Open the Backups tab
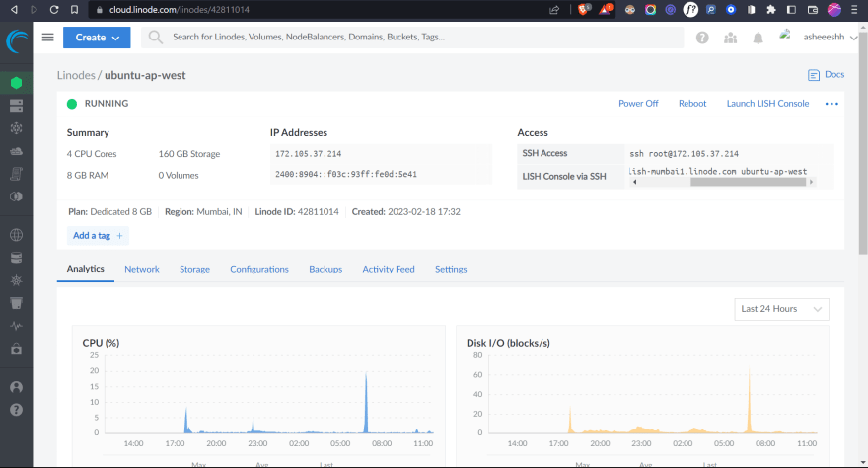The height and width of the screenshot is (468, 868). [325, 269]
